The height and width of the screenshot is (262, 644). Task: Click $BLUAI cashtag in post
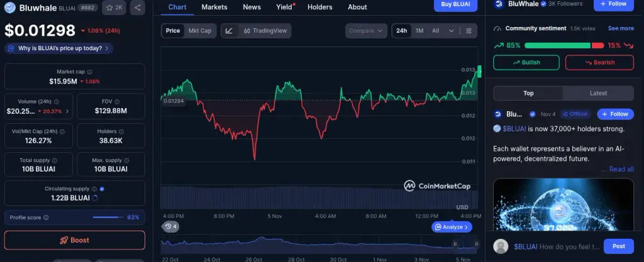[514, 129]
